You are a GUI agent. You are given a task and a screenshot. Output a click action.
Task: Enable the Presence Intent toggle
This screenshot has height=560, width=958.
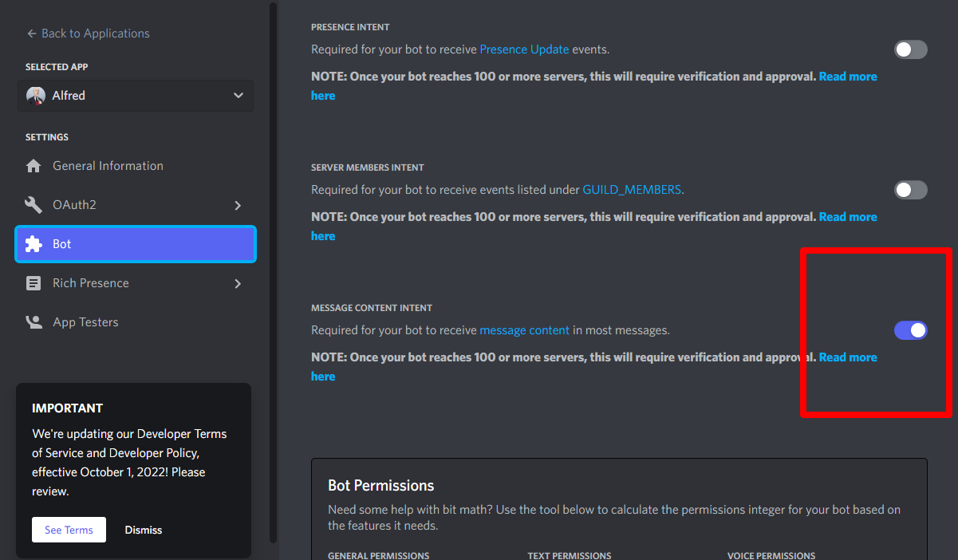[910, 49]
